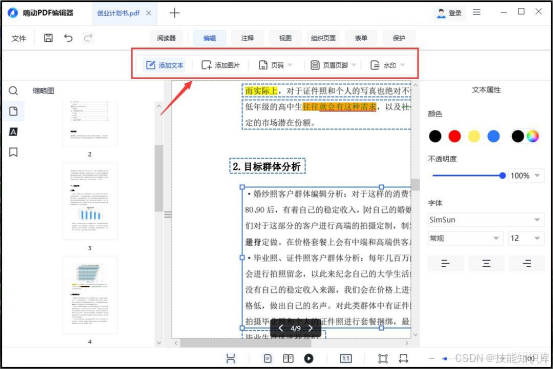This screenshot has height=369, width=553.
Task: Start slideshow play icon
Action: tap(309, 359)
